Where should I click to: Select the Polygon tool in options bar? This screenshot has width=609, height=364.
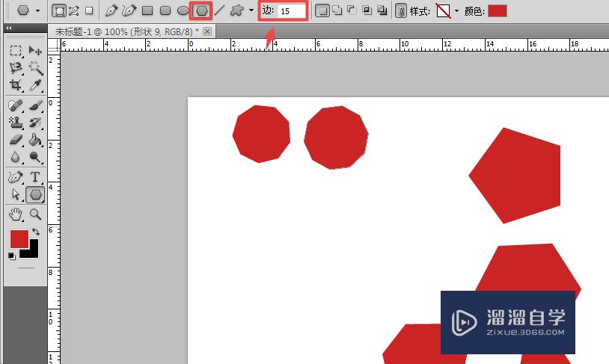(x=201, y=10)
